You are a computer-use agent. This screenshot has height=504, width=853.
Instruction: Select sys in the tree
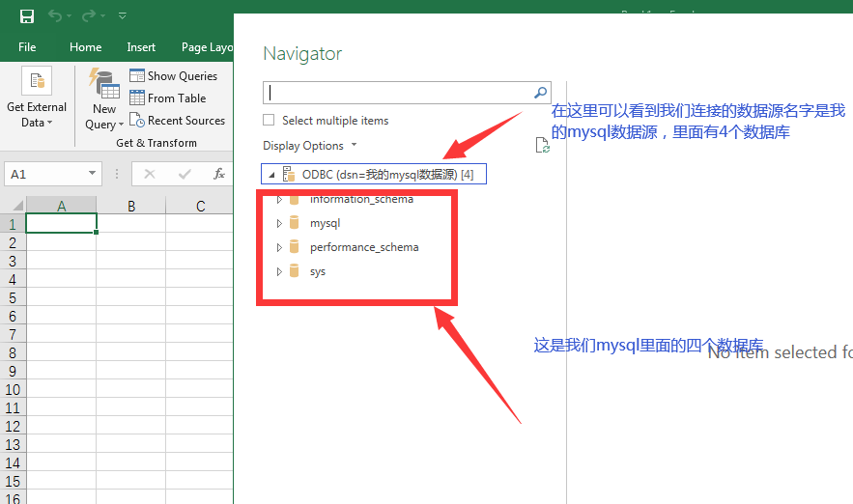pos(318,272)
